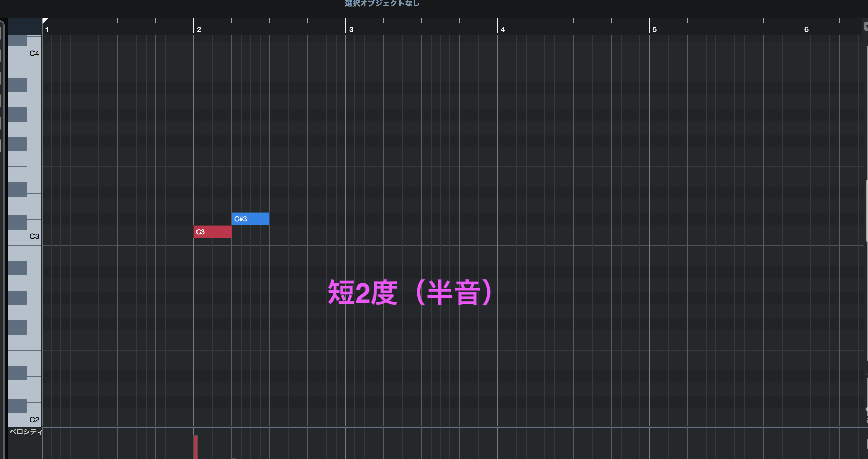Screen dimensions: 868x459
Task: Click bar 2 on the ruler
Action: pos(199,29)
